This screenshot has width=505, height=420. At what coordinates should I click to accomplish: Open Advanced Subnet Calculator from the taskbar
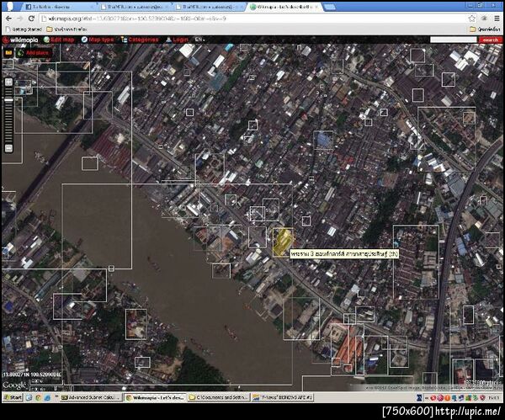tap(91, 398)
